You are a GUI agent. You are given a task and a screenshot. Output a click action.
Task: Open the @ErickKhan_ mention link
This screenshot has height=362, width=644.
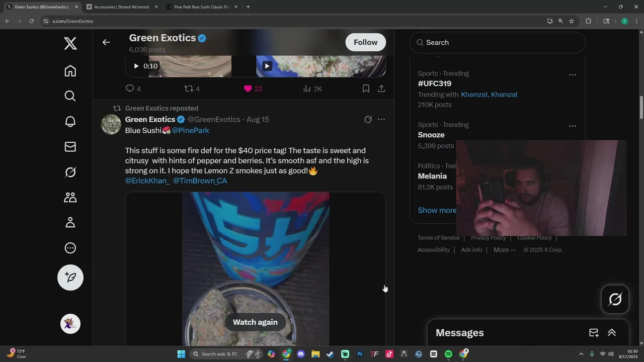pyautogui.click(x=147, y=180)
